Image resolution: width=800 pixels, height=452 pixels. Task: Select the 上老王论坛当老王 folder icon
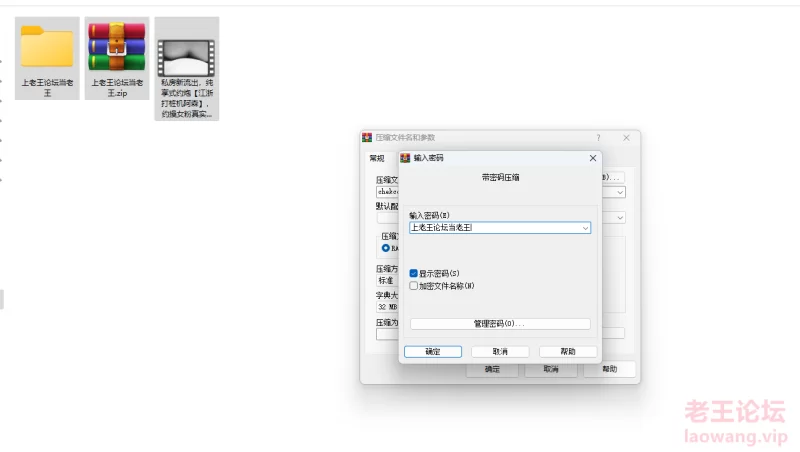tap(47, 46)
